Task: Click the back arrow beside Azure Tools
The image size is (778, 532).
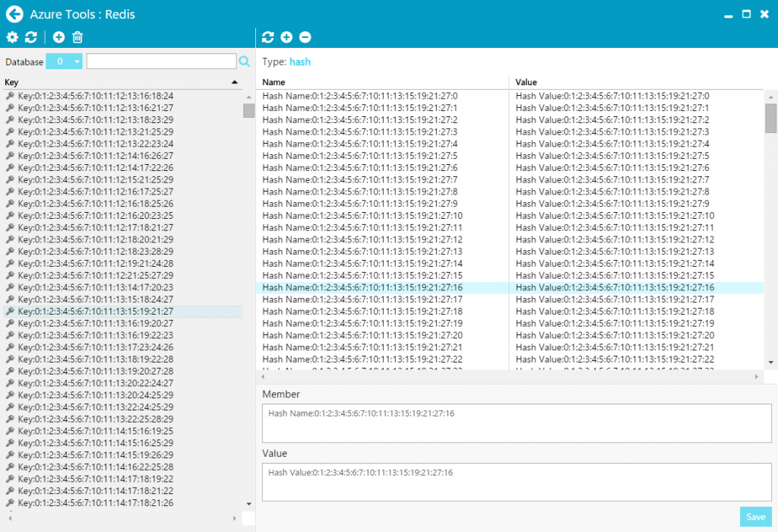Action: [14, 14]
